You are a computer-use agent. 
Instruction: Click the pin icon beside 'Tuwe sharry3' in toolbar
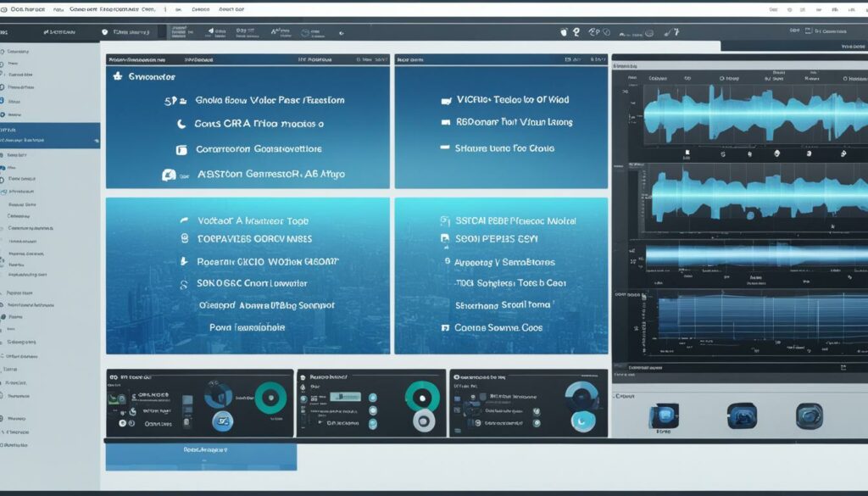[104, 32]
